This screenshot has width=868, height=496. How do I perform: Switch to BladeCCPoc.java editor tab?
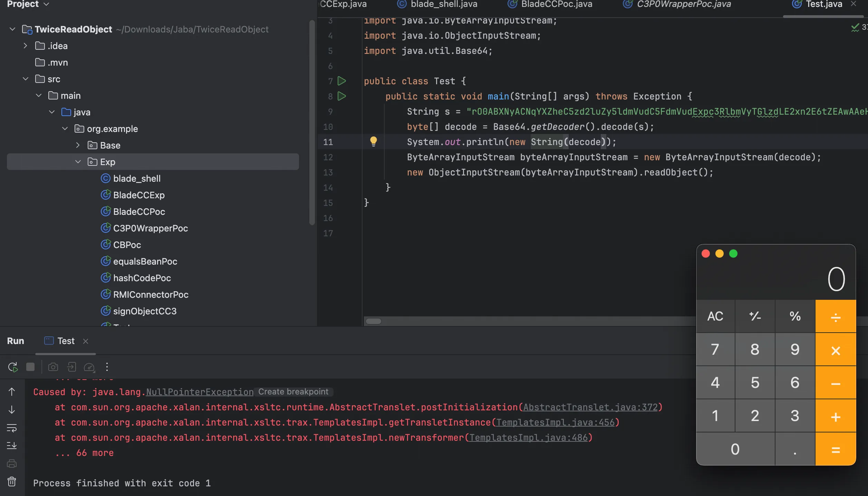tap(556, 4)
